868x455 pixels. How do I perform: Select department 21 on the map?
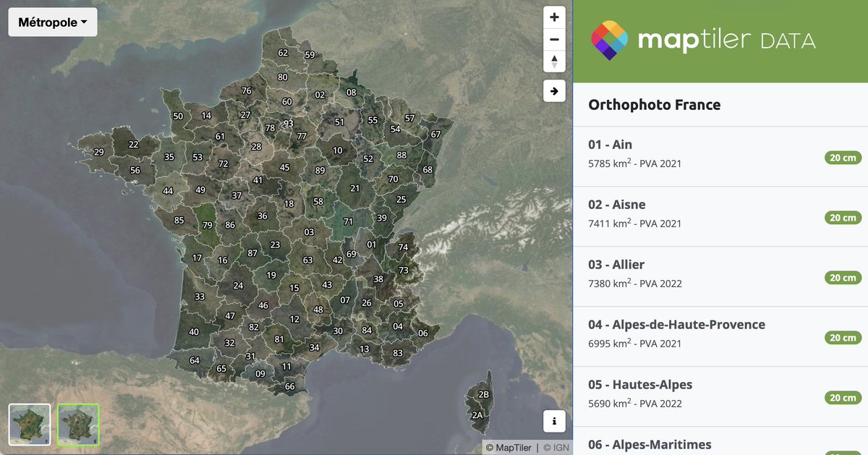354,188
